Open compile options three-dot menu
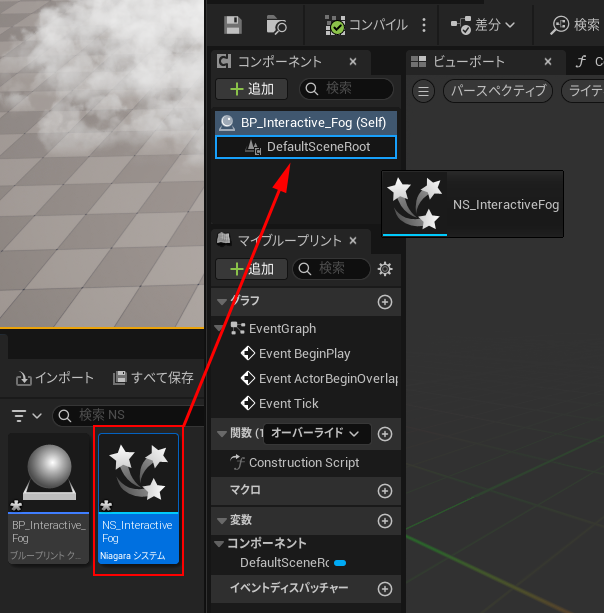 [x=424, y=24]
